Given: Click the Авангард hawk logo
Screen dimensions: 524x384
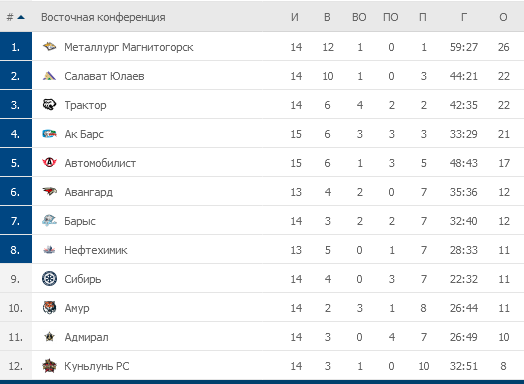Looking at the screenshot, I should (x=49, y=192).
